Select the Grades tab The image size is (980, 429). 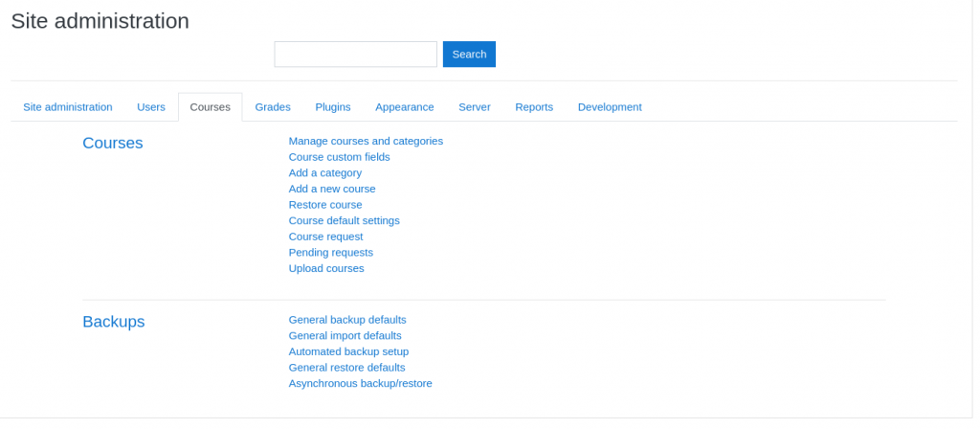(273, 107)
